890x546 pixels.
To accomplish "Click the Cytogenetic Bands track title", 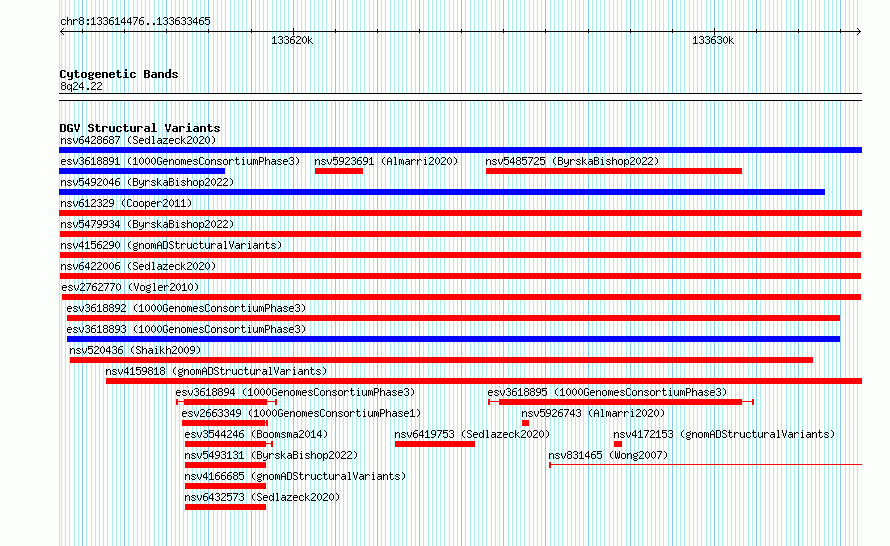I will click(x=119, y=74).
